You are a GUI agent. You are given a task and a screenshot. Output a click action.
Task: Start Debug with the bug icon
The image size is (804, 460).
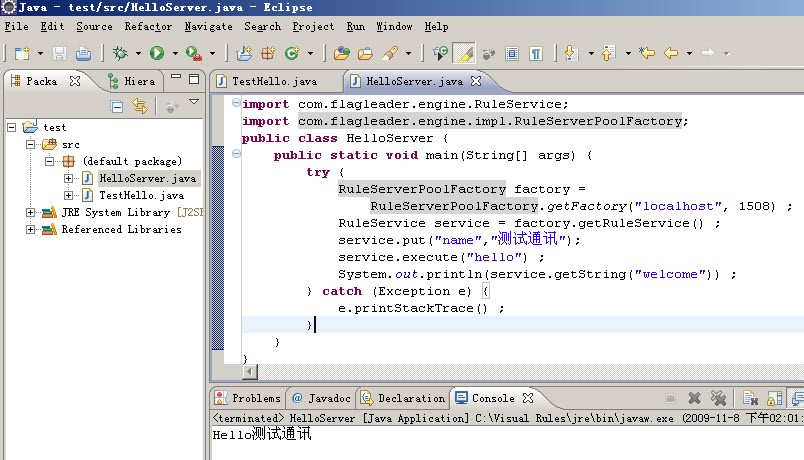(120, 53)
